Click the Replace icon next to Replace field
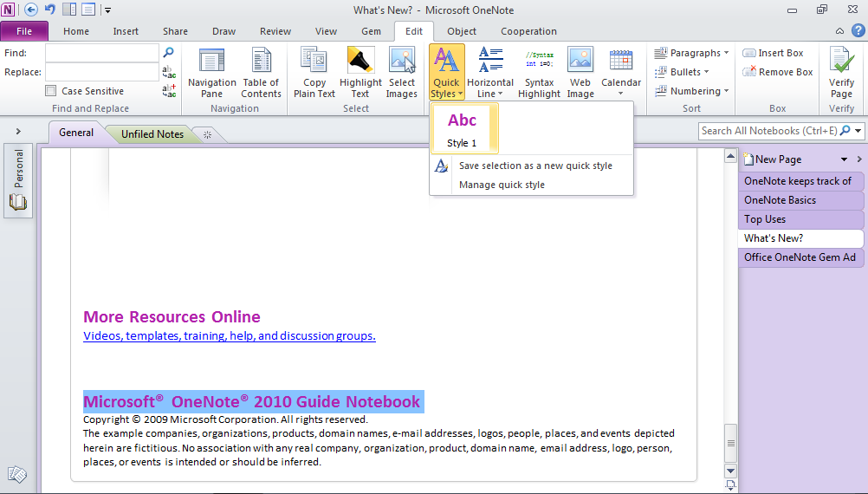 click(x=169, y=72)
